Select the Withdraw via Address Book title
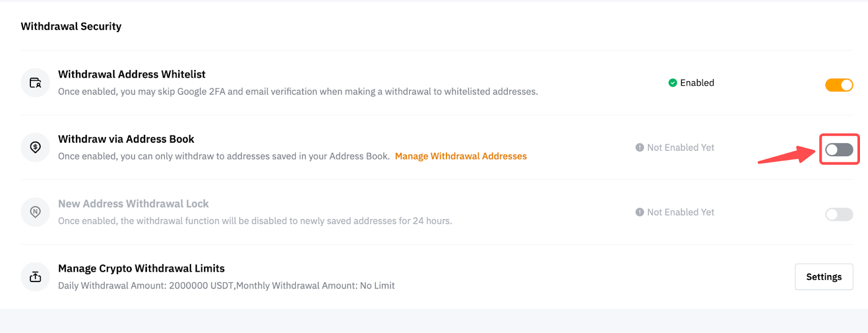Screen dimensions: 868x333 pos(126,139)
